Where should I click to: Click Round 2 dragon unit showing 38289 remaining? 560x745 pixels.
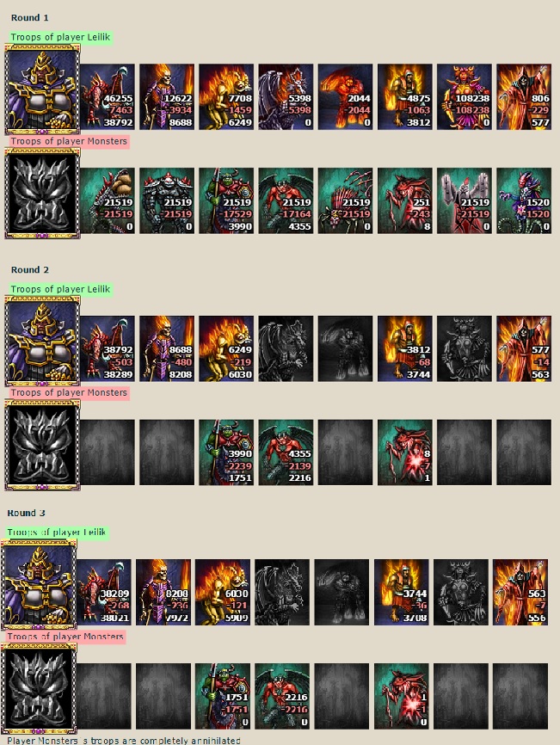point(108,348)
